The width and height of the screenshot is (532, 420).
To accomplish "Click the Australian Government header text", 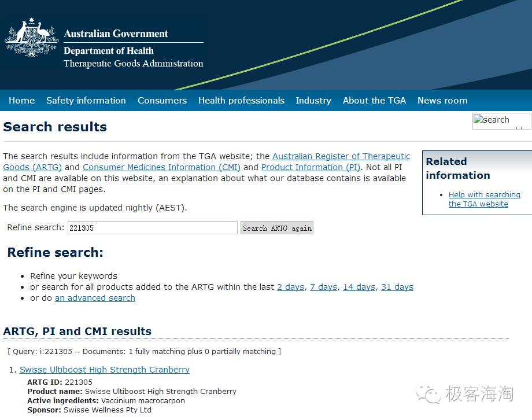I will tap(116, 34).
